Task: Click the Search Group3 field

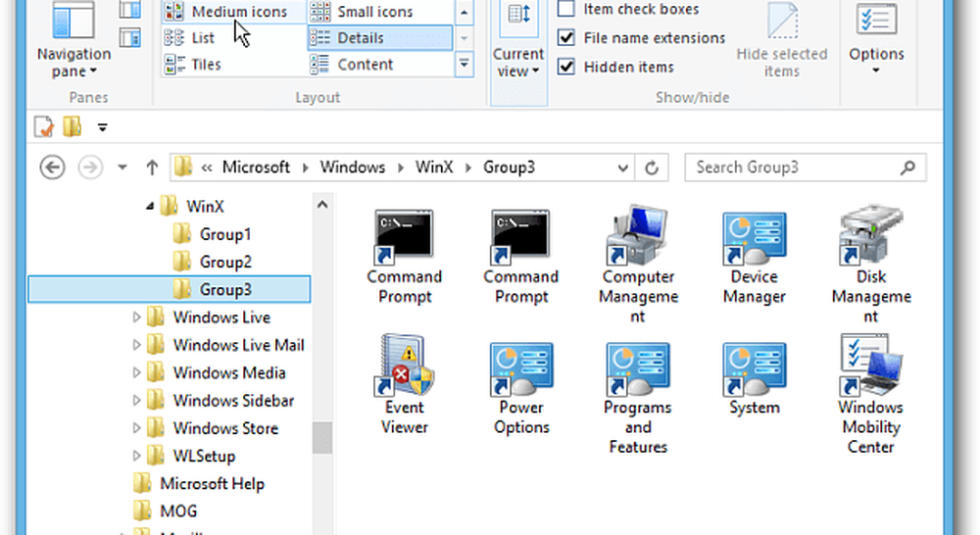Action: tap(794, 168)
